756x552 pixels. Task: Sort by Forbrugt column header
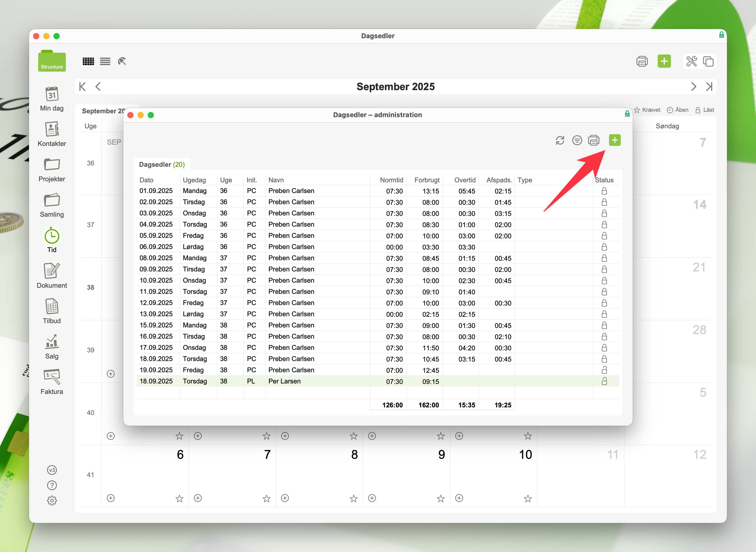coord(426,180)
